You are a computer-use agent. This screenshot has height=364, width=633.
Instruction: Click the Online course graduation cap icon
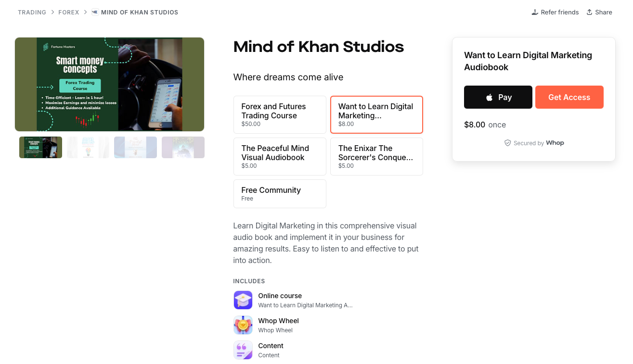(243, 300)
